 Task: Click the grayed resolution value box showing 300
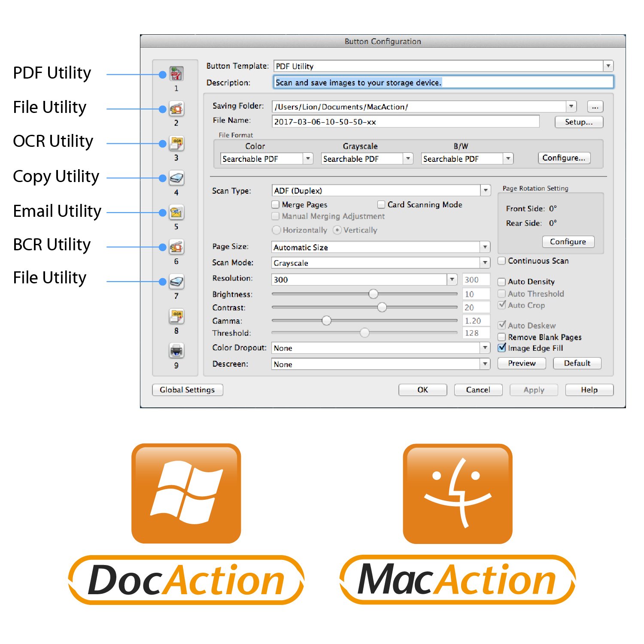pos(476,279)
